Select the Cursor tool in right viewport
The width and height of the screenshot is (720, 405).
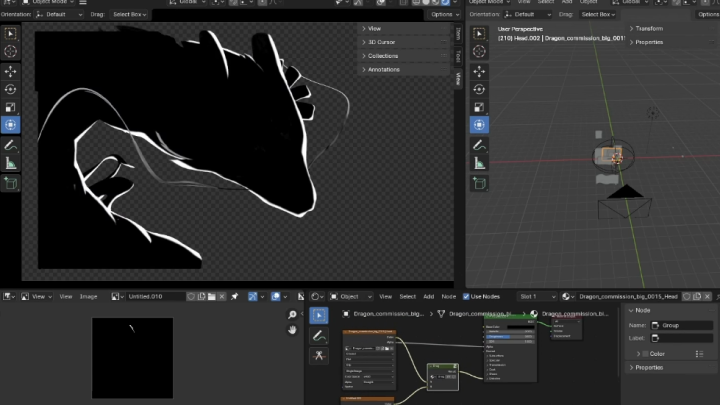[479, 51]
